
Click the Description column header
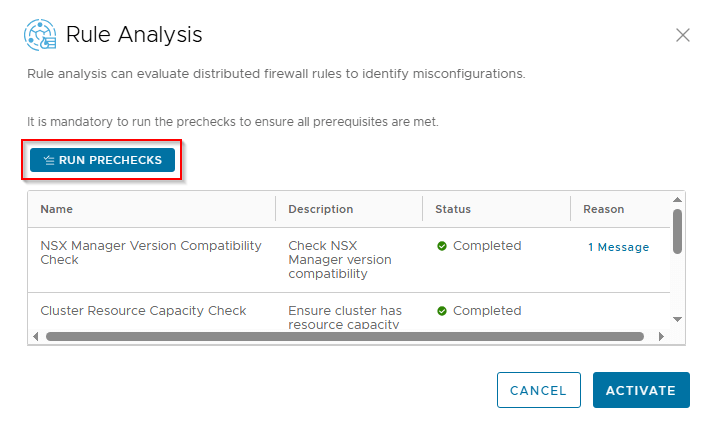coord(320,209)
